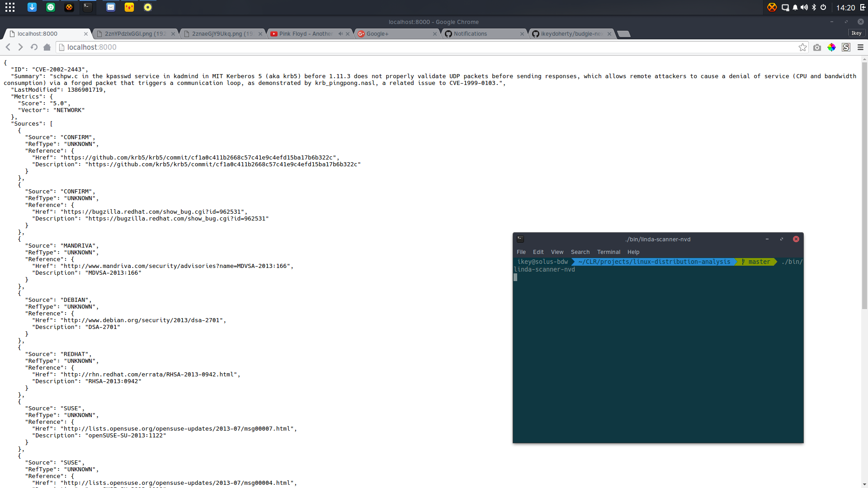Click the scroll-down arrow of the page
This screenshot has height=488, width=868.
click(864, 484)
